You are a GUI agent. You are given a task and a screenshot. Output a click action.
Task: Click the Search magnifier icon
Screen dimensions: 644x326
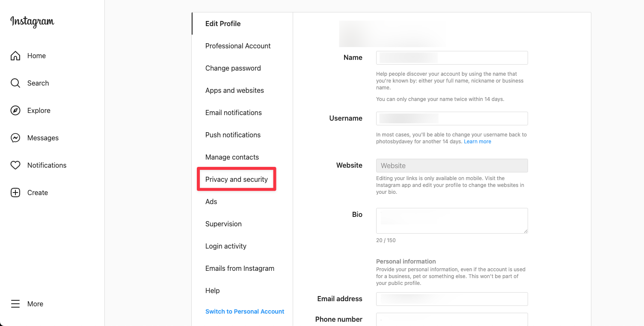tap(15, 83)
